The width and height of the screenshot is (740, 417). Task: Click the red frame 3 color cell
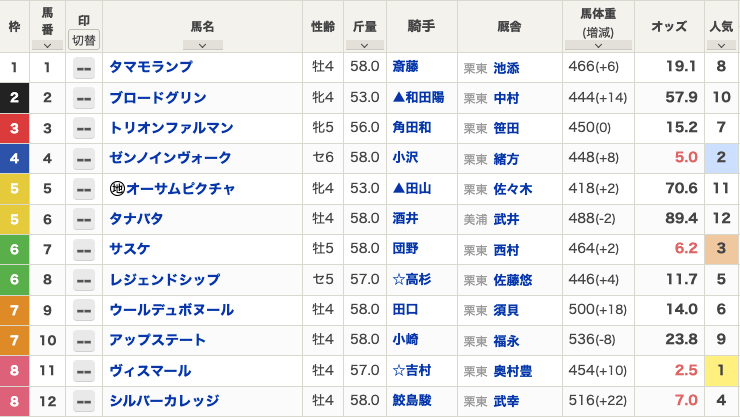14,128
